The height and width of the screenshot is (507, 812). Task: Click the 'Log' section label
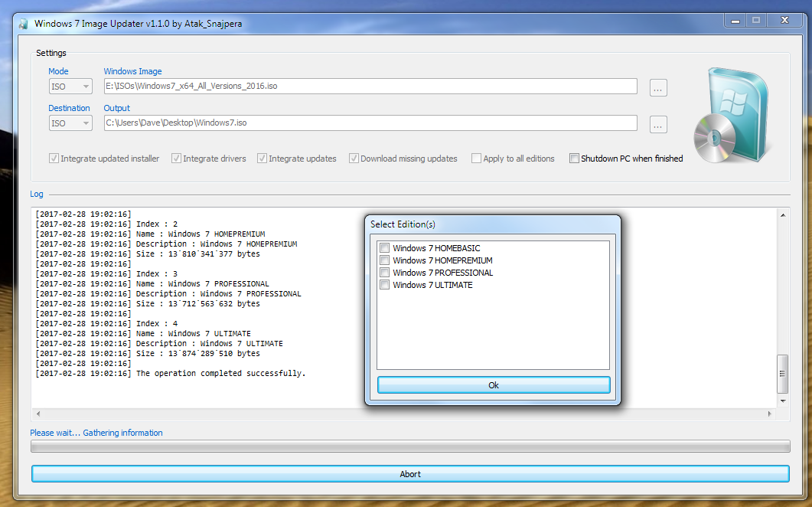point(36,194)
